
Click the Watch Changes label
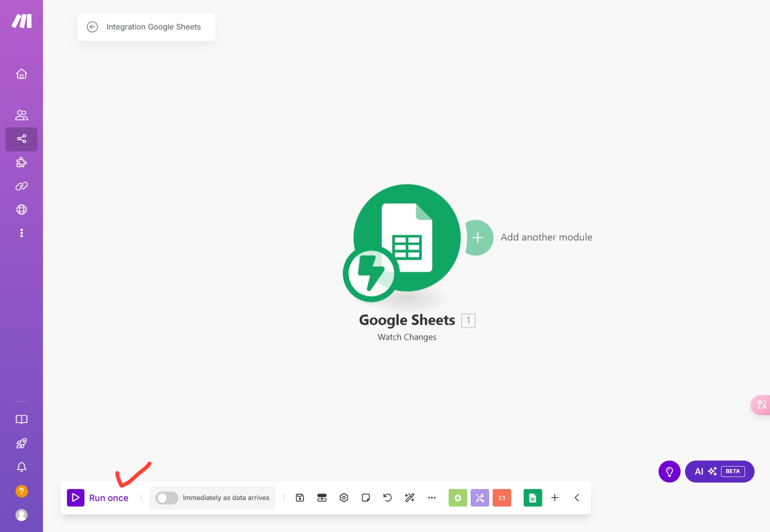tap(407, 338)
